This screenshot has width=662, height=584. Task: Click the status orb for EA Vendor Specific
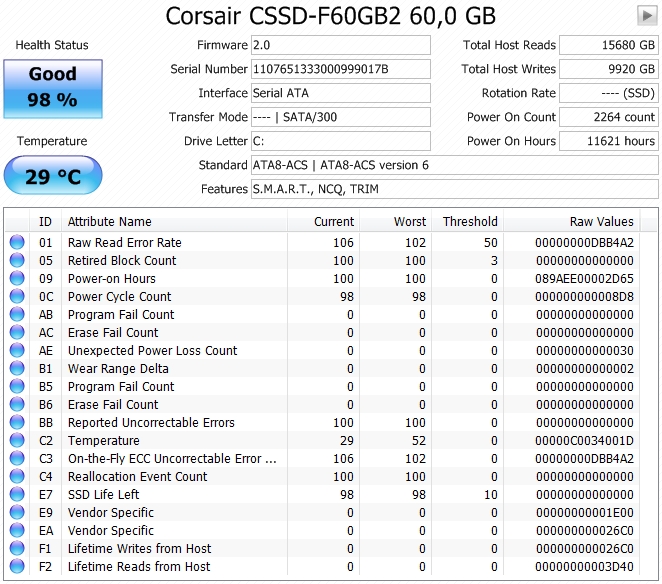click(17, 530)
